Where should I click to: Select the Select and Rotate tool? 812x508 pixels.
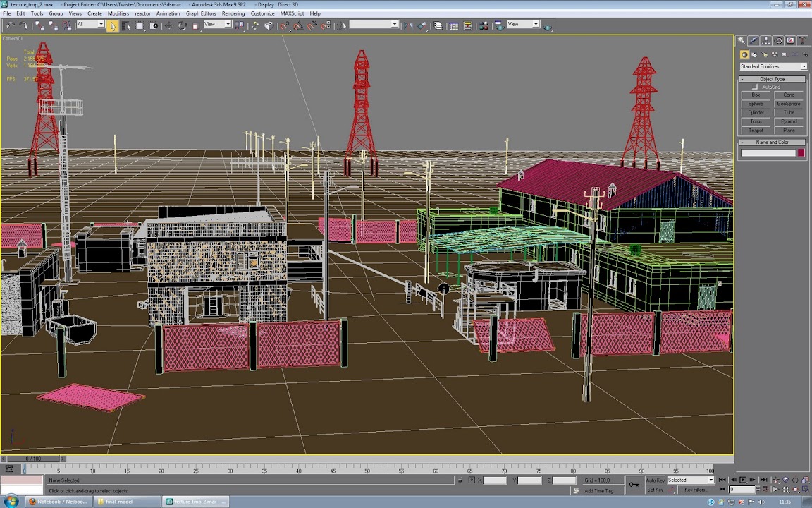coord(183,25)
